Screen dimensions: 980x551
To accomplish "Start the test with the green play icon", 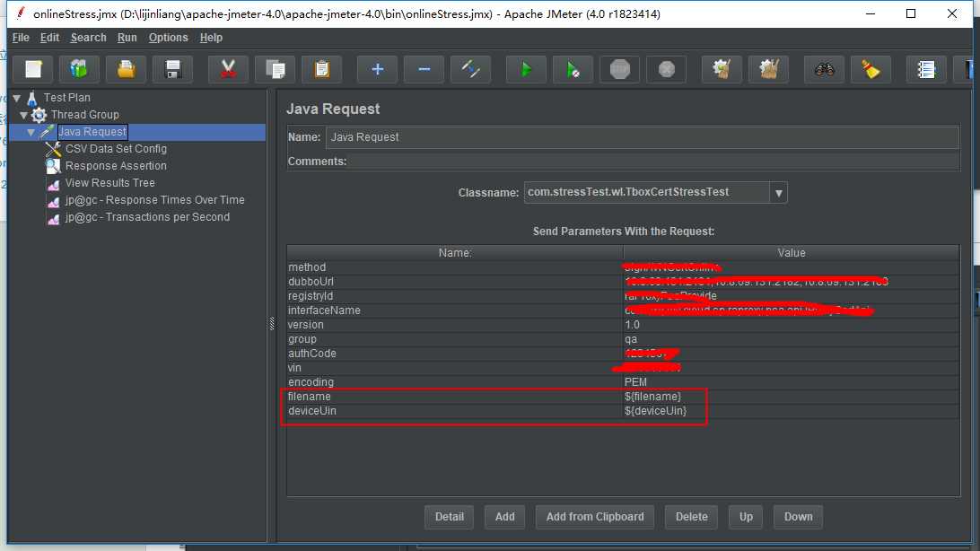I will [x=526, y=69].
